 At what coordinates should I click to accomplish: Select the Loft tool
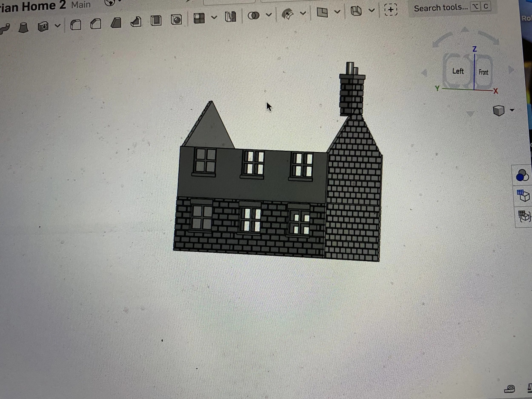click(24, 27)
